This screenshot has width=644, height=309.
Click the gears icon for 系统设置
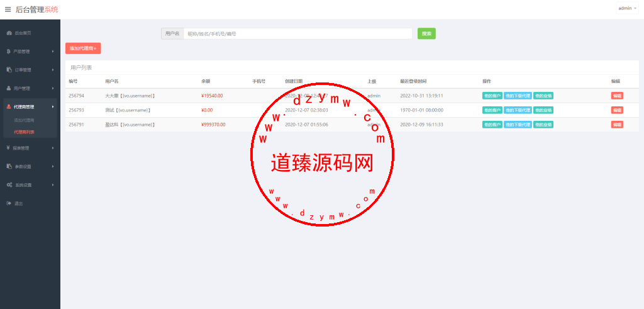[9, 185]
